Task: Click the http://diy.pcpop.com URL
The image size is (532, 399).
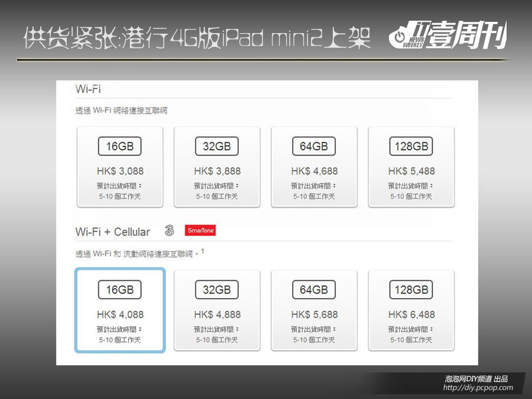Action: click(478, 387)
